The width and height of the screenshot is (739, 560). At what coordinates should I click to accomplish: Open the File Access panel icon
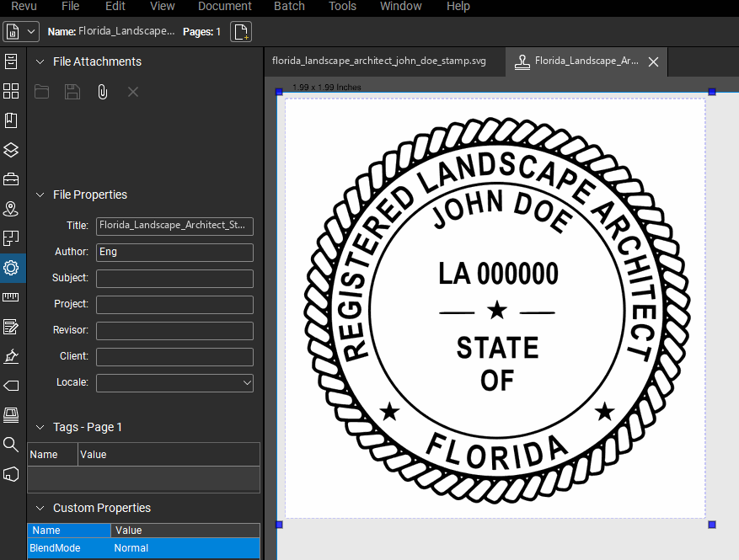(11, 61)
